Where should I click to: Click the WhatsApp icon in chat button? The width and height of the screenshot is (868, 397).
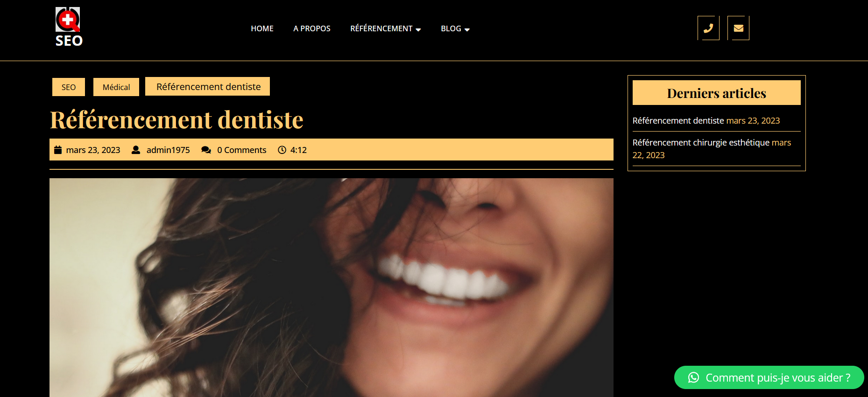[x=693, y=377]
